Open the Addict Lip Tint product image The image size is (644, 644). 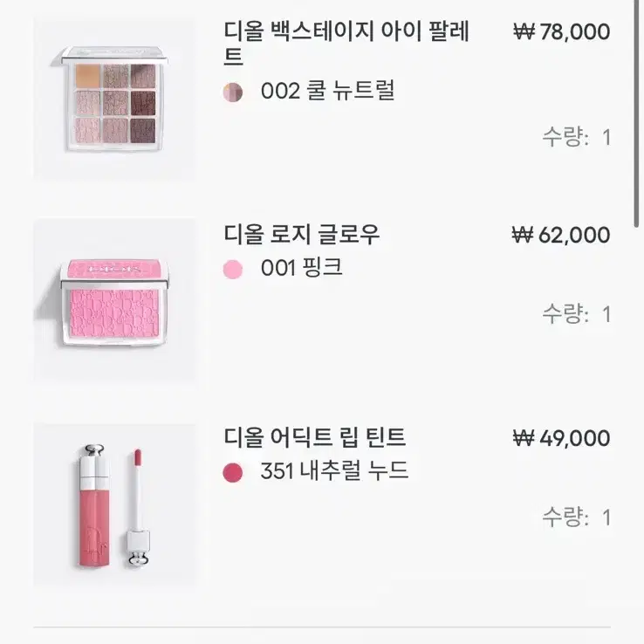point(114,504)
